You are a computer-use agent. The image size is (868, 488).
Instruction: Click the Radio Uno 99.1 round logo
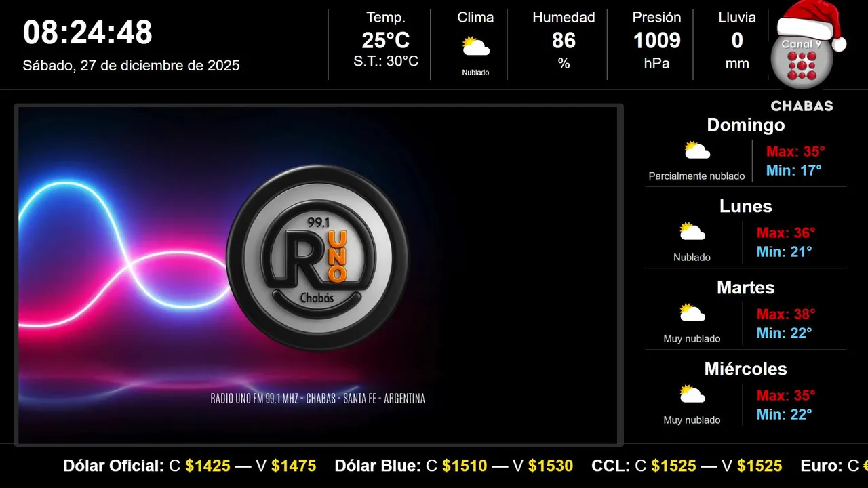(317, 257)
